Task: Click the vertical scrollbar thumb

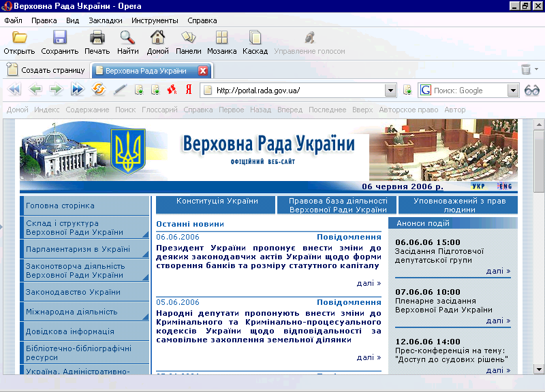Action: (539, 161)
